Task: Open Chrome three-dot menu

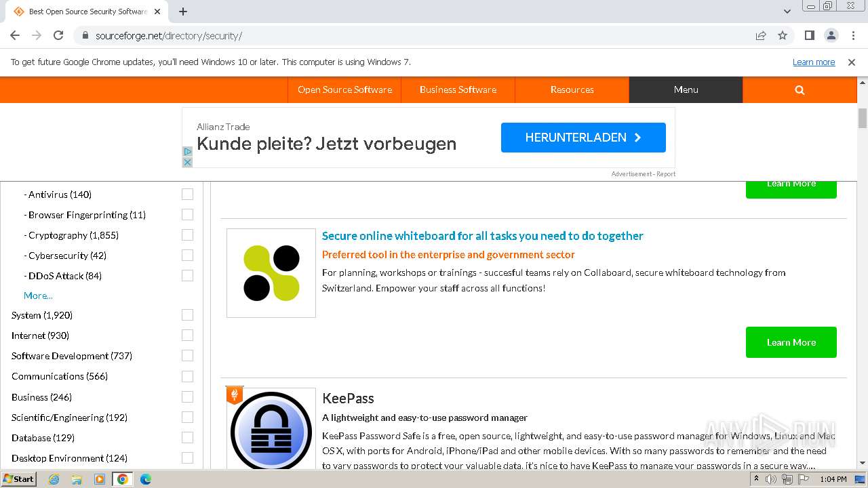Action: pyautogui.click(x=853, y=35)
